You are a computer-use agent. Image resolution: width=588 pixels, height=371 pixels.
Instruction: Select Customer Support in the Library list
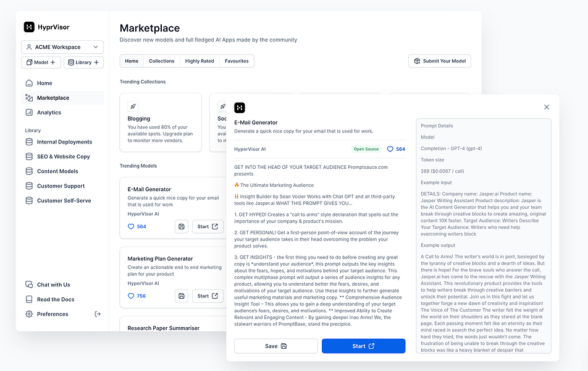(60, 186)
